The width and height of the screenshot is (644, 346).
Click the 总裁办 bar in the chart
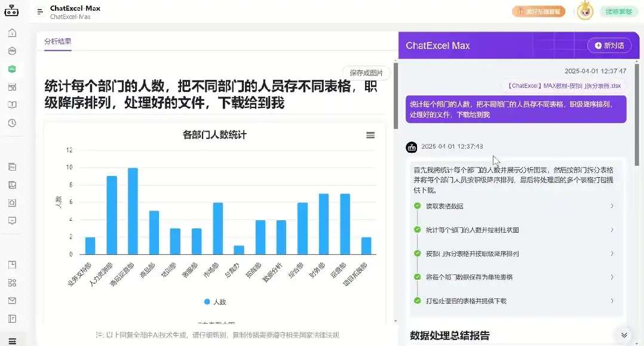pos(238,250)
